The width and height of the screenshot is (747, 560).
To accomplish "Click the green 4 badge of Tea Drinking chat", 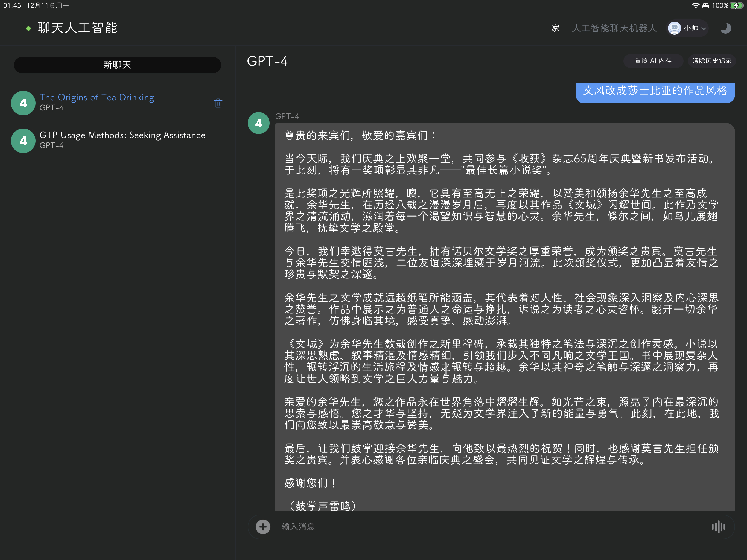I will [23, 103].
